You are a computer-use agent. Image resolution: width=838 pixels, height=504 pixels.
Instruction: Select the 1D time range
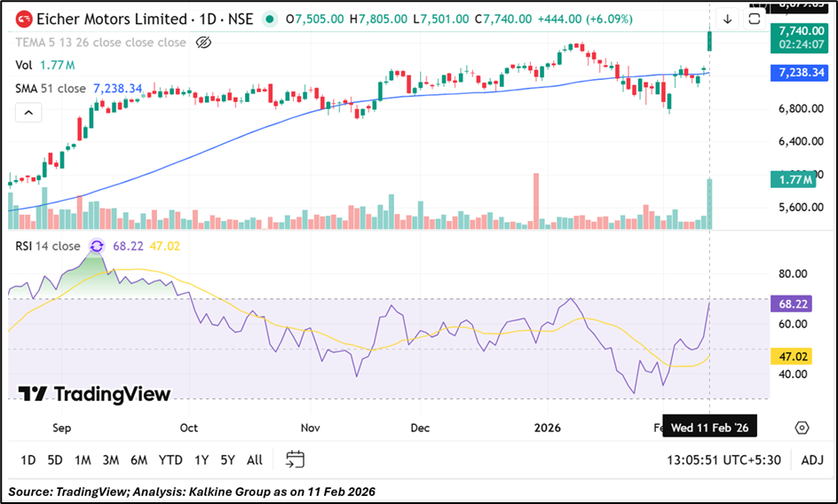tap(28, 460)
